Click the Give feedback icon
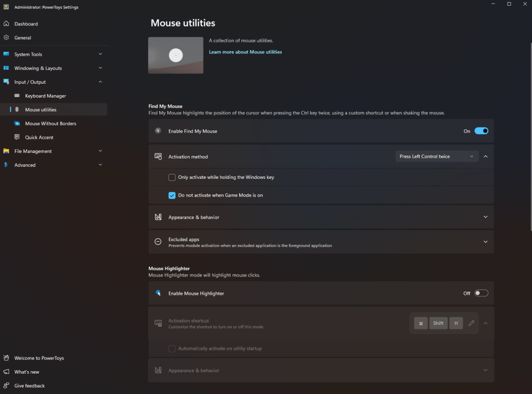This screenshot has width=532, height=394. click(6, 386)
